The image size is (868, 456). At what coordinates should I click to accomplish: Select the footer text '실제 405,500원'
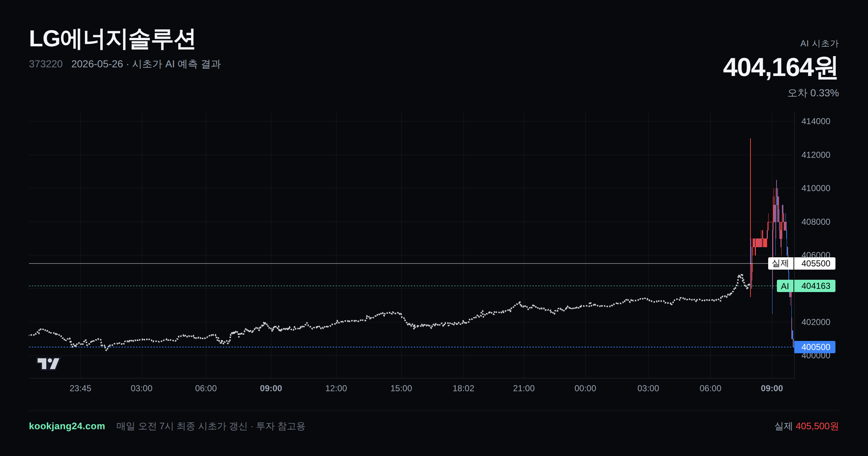click(807, 426)
